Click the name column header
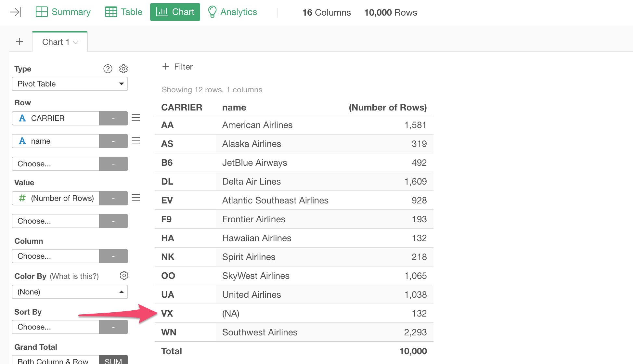This screenshot has height=364, width=633. 234,108
